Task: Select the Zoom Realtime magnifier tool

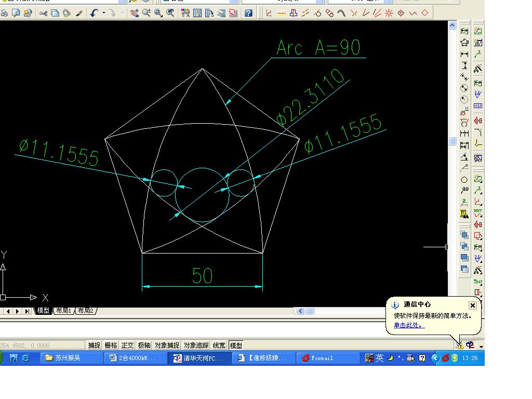Action: pos(147,13)
